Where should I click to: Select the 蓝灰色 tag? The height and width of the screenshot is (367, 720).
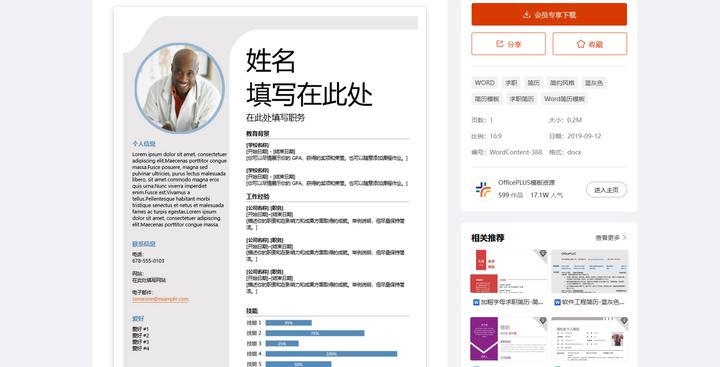pyautogui.click(x=594, y=83)
